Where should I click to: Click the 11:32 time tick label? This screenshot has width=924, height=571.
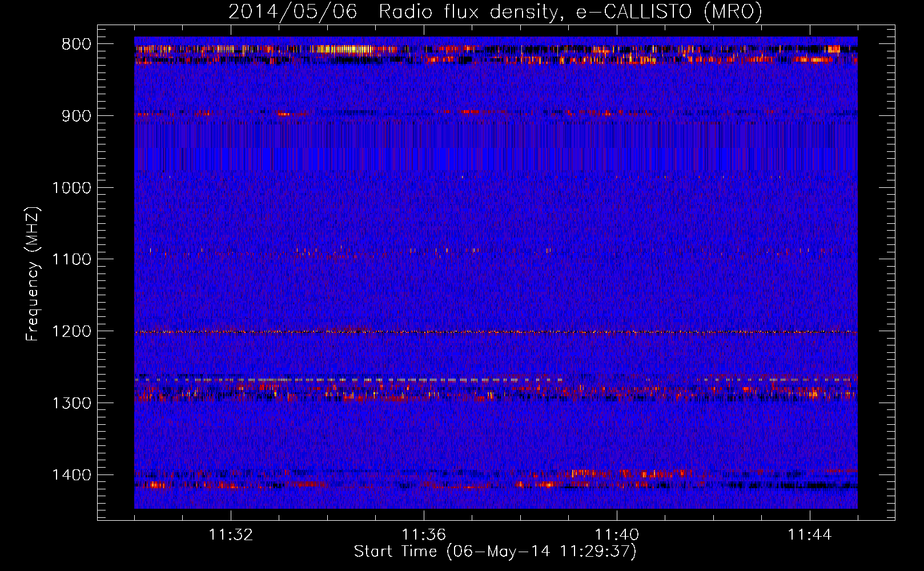pos(231,535)
